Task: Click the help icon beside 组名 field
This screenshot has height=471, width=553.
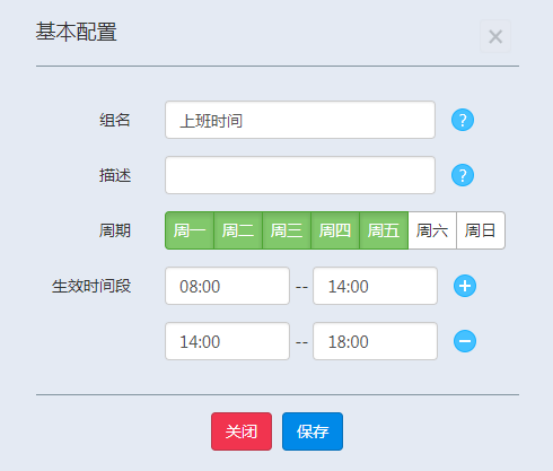Action: (x=462, y=120)
